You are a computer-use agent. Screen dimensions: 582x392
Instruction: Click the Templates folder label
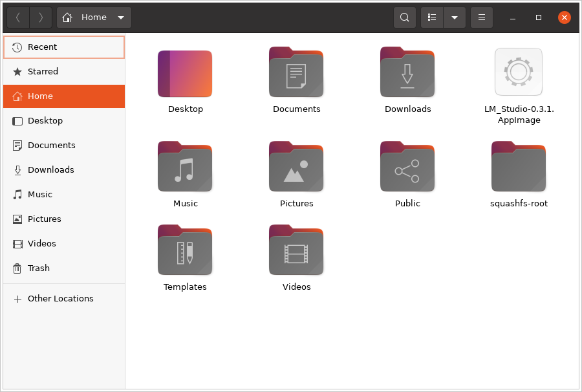click(x=185, y=287)
